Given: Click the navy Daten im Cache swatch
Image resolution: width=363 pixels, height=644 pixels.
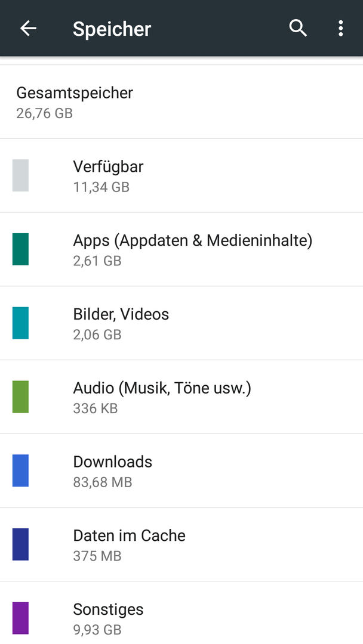Looking at the screenshot, I should point(20,544).
